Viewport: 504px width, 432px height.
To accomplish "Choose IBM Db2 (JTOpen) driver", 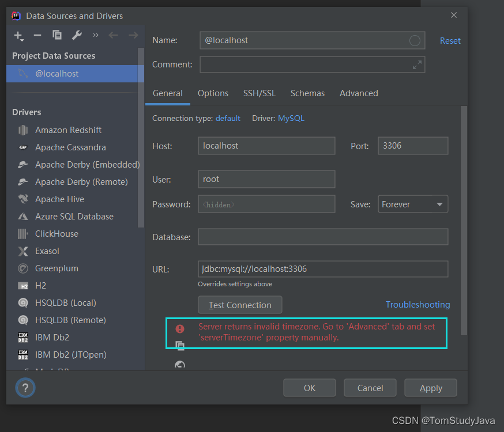I will coord(72,355).
